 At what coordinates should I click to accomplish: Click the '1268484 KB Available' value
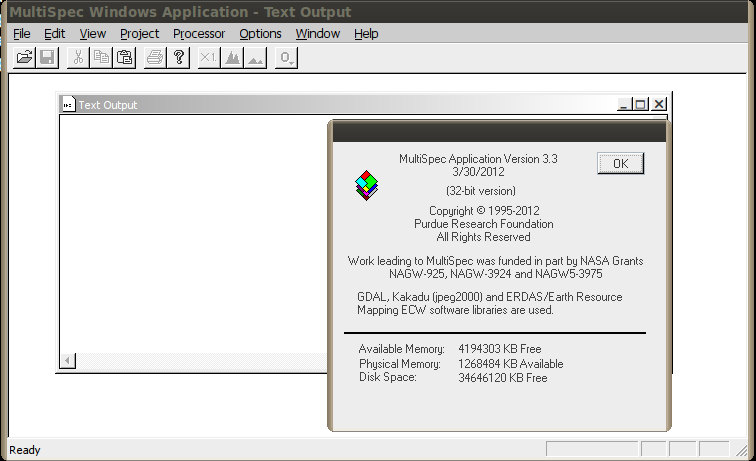click(x=511, y=364)
